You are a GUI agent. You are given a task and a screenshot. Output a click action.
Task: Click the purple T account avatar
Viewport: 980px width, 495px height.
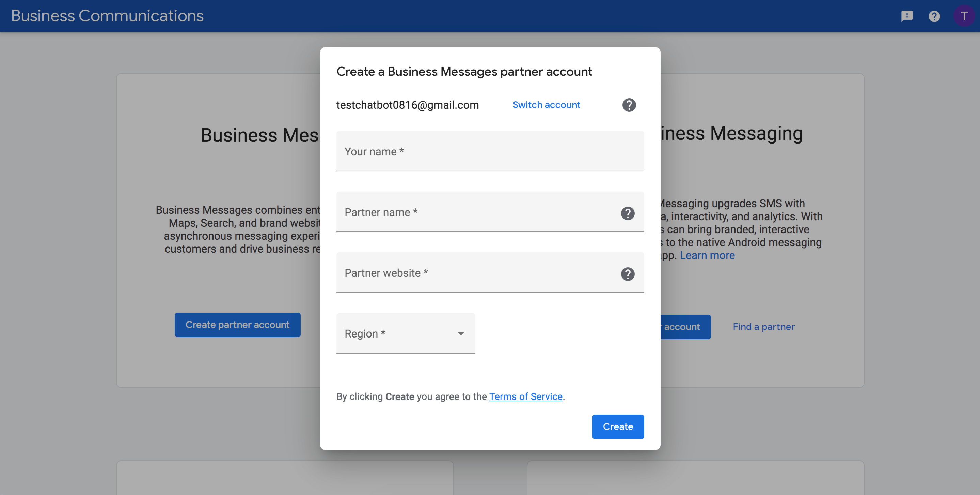pos(964,16)
